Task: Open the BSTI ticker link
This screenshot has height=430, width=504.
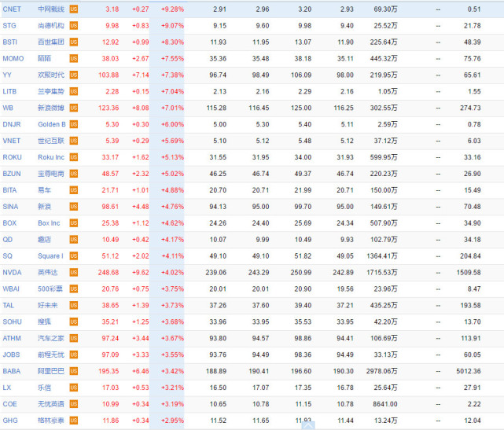Action: [10, 42]
